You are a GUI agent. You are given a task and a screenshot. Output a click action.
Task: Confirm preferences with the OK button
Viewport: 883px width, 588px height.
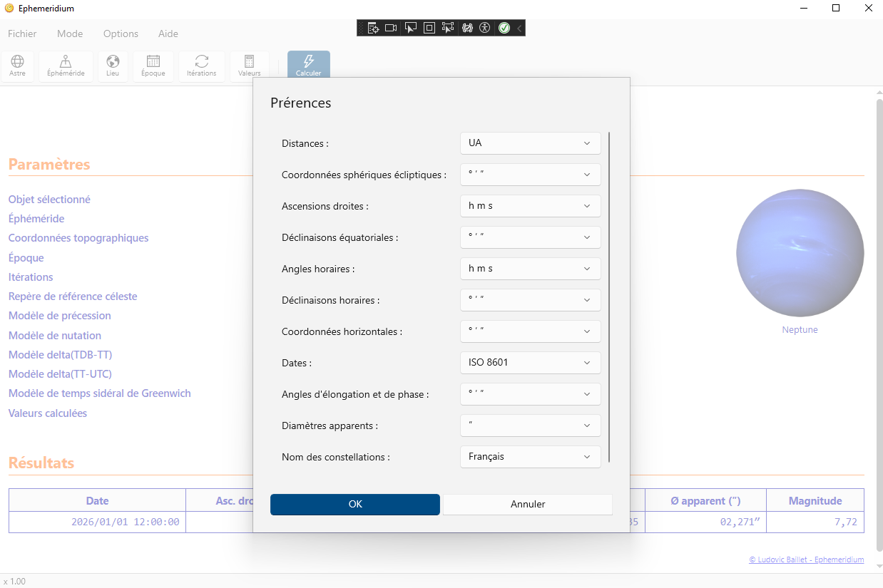tap(355, 505)
